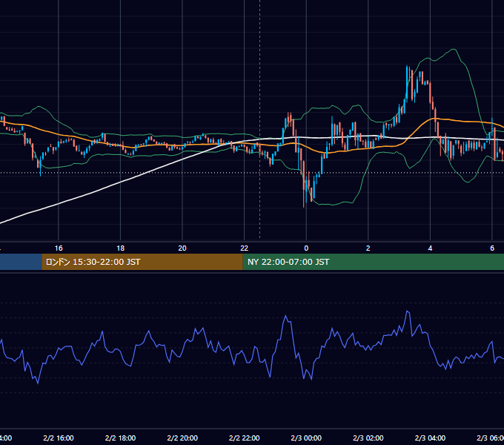Click hour label 20 on price chart axis
Viewport: 504px width, 445px height.
pyautogui.click(x=182, y=248)
